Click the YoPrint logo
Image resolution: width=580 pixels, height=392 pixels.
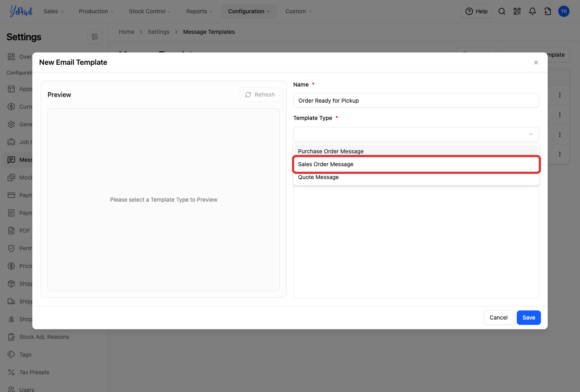point(21,11)
